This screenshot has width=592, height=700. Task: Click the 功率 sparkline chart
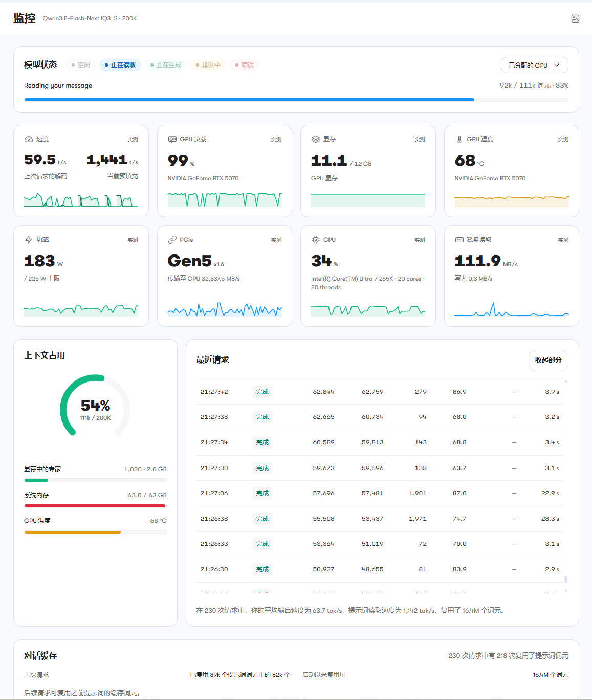81,310
